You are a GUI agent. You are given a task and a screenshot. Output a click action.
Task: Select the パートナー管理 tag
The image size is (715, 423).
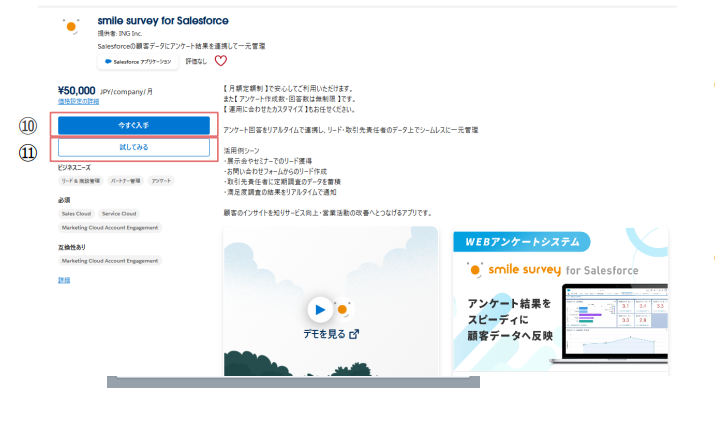point(125,181)
